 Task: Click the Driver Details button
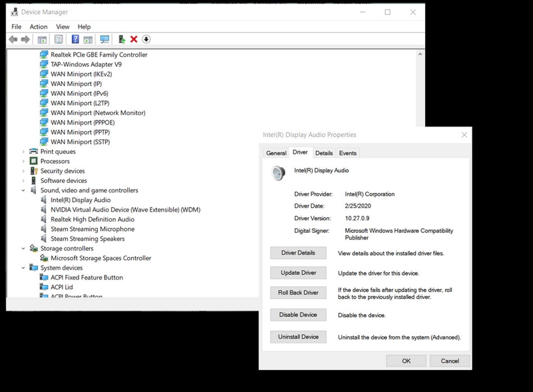(298, 253)
